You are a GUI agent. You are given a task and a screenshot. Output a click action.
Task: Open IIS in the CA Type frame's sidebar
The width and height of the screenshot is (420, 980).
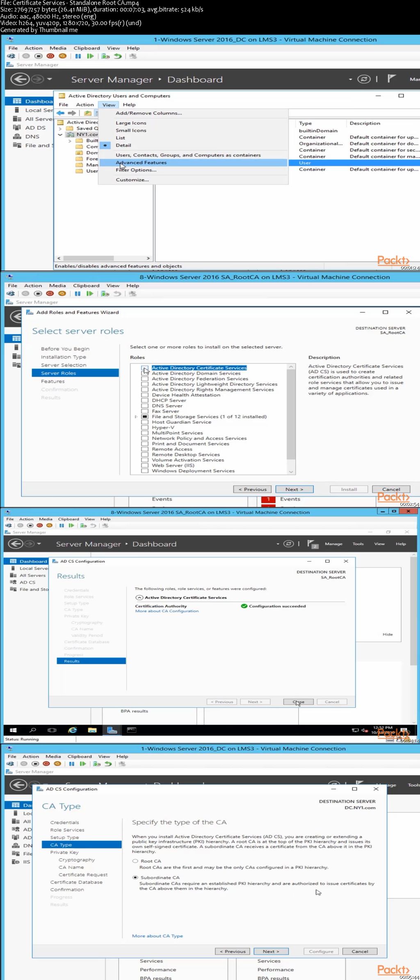pyautogui.click(x=22, y=862)
